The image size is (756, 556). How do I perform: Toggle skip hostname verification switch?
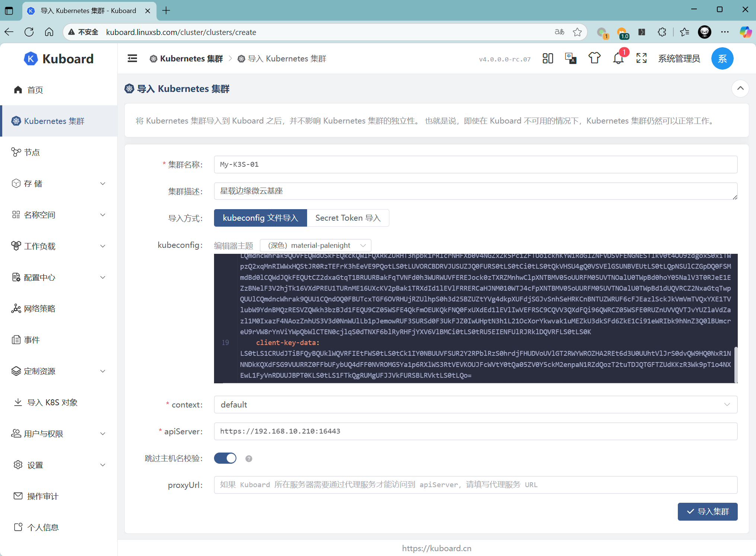(x=225, y=458)
